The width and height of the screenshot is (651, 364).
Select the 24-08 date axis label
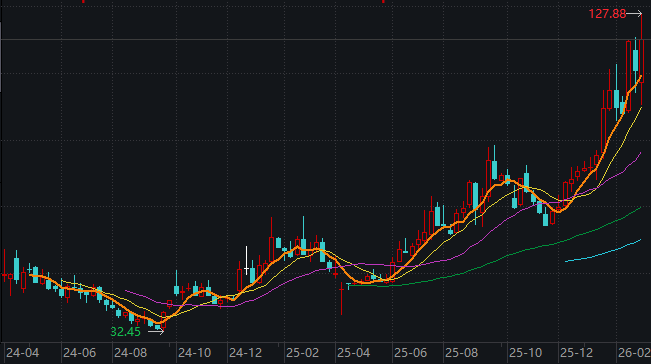pos(130,353)
